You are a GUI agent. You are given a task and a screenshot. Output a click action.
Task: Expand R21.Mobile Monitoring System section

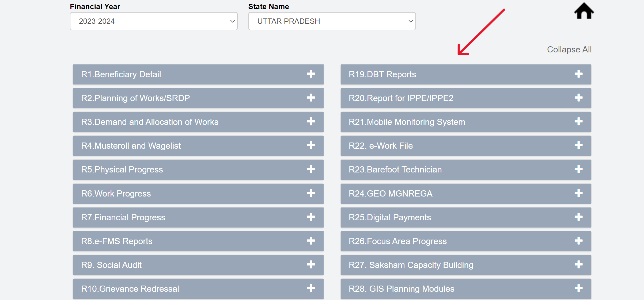(x=466, y=122)
